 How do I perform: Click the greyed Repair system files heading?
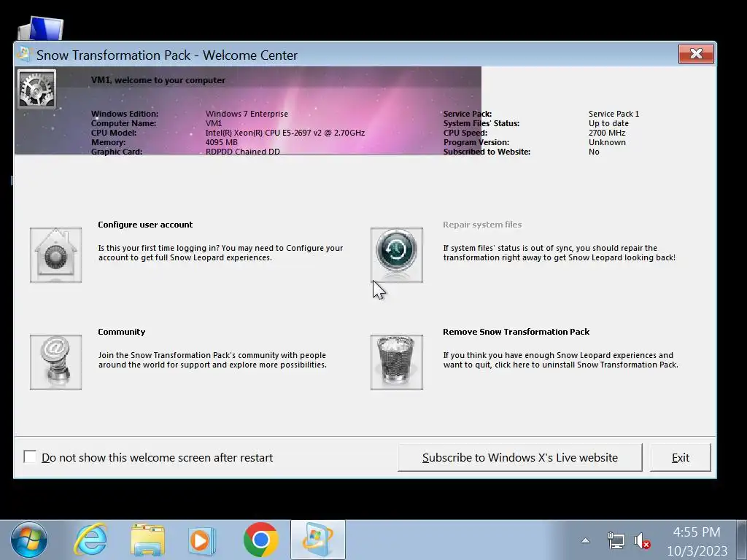(482, 225)
